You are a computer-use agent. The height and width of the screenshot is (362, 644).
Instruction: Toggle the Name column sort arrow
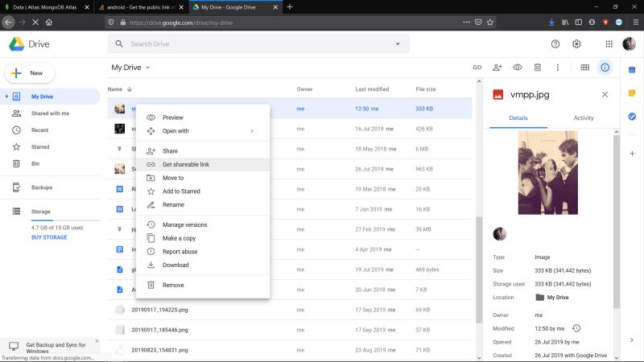click(130, 89)
